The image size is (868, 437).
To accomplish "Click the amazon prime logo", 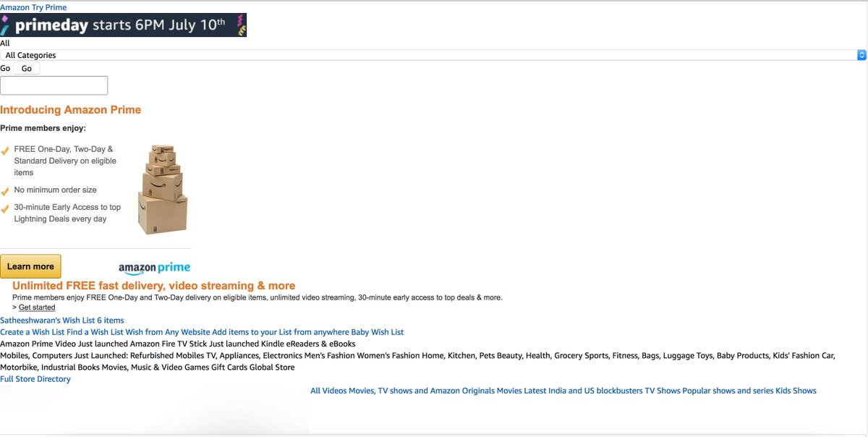I will 154,268.
